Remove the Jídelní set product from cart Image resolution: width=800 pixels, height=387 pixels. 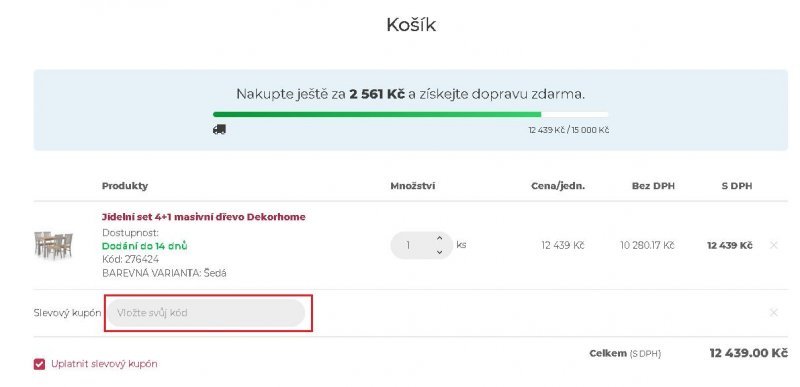(773, 245)
